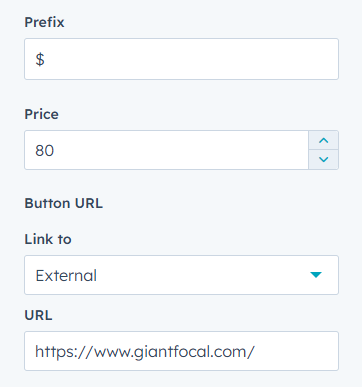Open the Link to dropdown showing External
The width and height of the screenshot is (362, 387).
(181, 275)
